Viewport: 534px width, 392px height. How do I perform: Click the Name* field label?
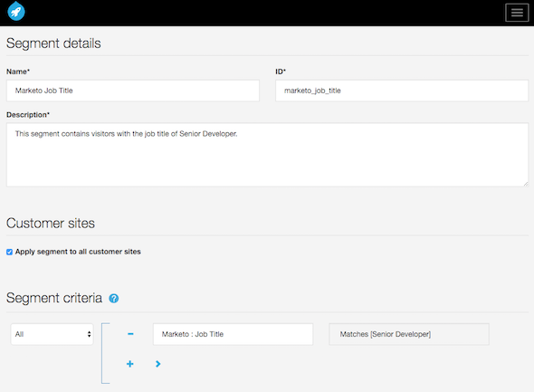pyautogui.click(x=18, y=72)
